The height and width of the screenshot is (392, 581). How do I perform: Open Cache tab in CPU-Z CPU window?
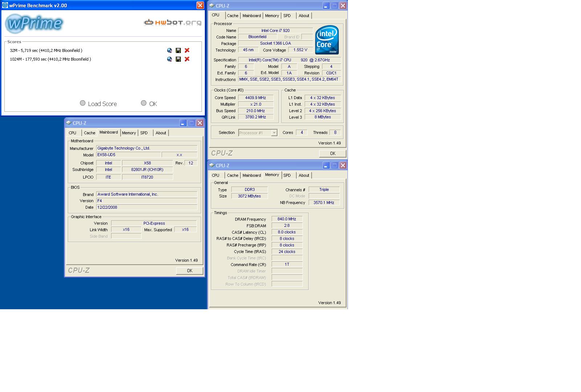point(233,16)
